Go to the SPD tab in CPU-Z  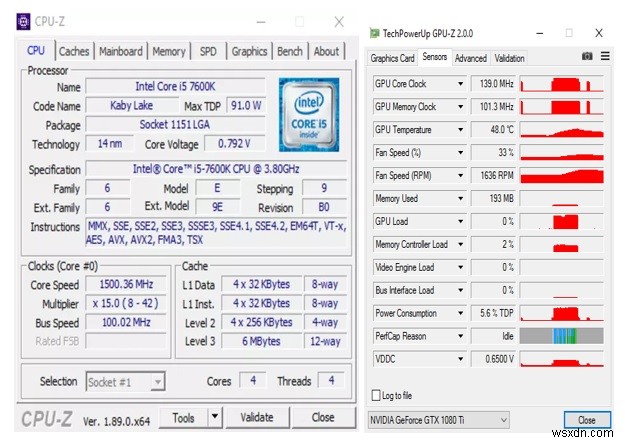[208, 51]
